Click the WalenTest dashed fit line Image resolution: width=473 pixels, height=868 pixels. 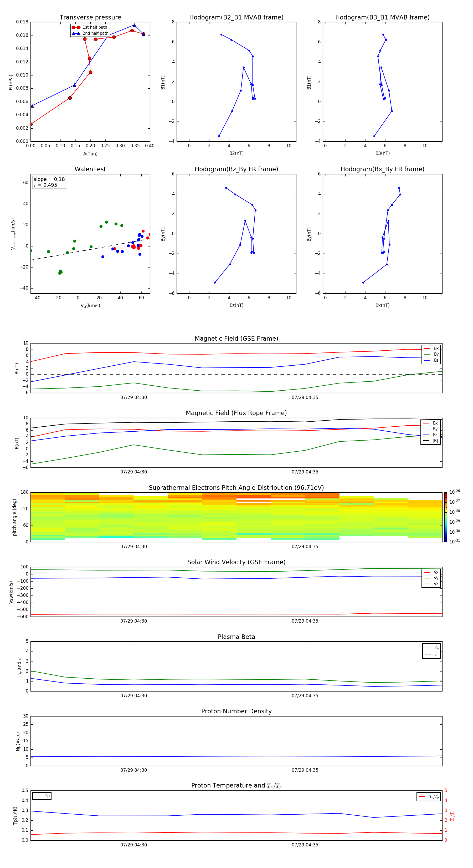coord(90,249)
